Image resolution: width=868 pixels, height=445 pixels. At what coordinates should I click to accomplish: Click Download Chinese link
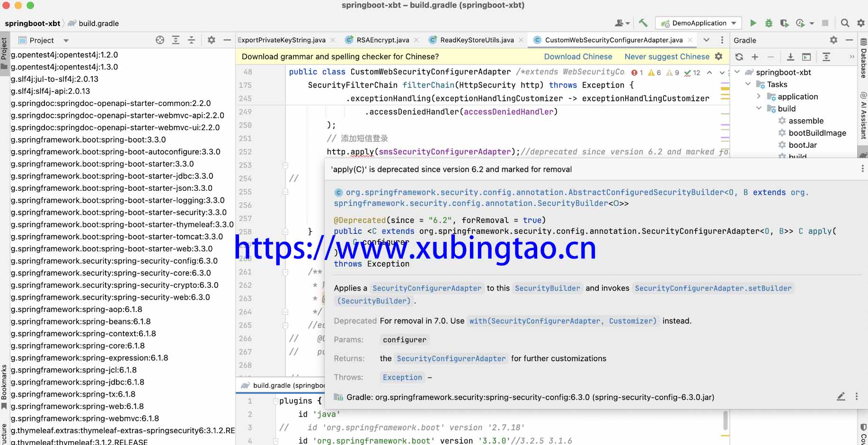(578, 56)
